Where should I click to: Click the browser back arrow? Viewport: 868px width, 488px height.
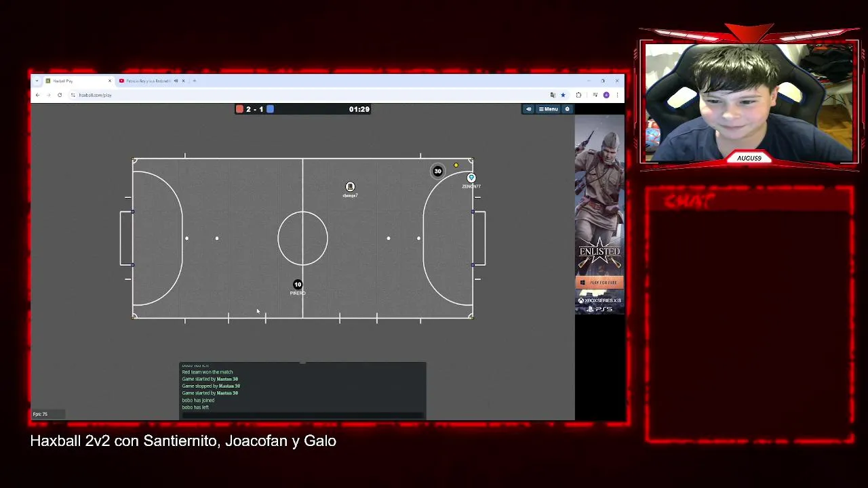pyautogui.click(x=38, y=95)
